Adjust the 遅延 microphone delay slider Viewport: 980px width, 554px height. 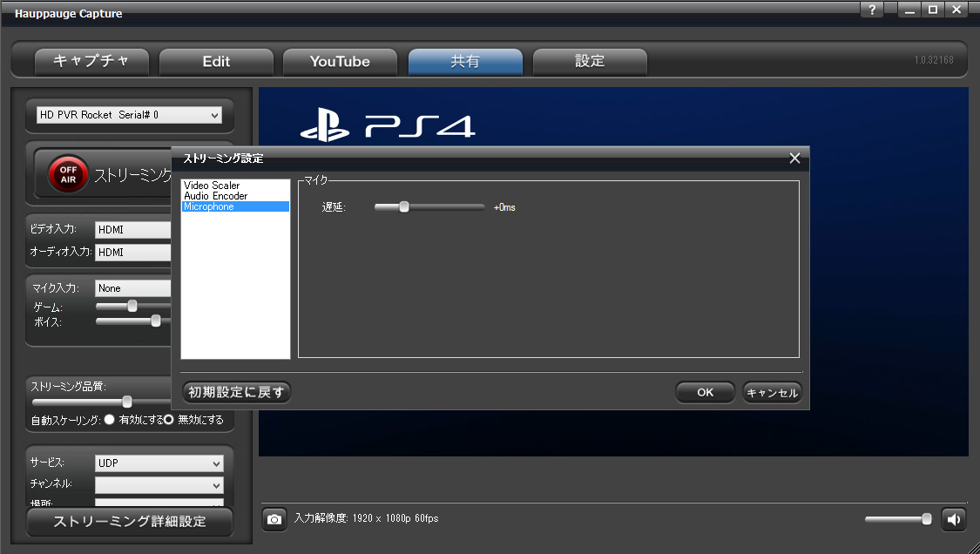[x=403, y=207]
